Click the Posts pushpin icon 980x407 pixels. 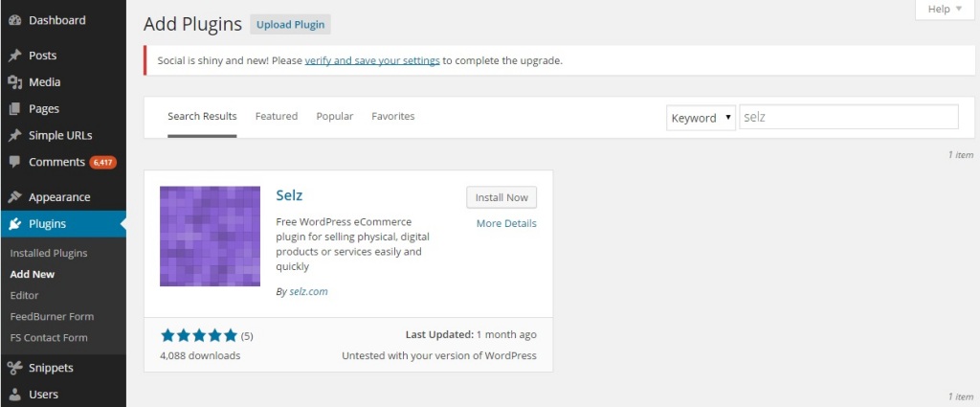[15, 56]
